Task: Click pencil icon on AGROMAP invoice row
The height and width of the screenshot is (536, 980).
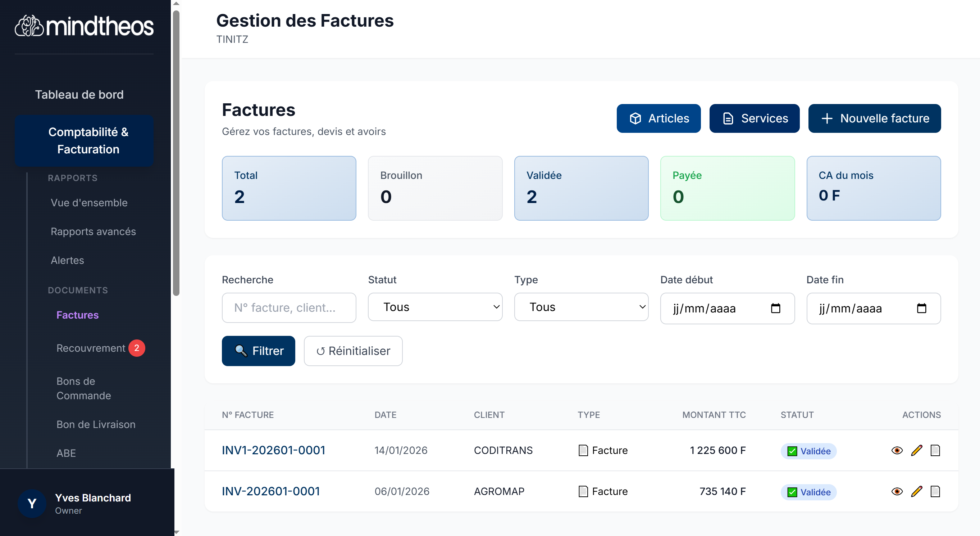Action: (916, 491)
